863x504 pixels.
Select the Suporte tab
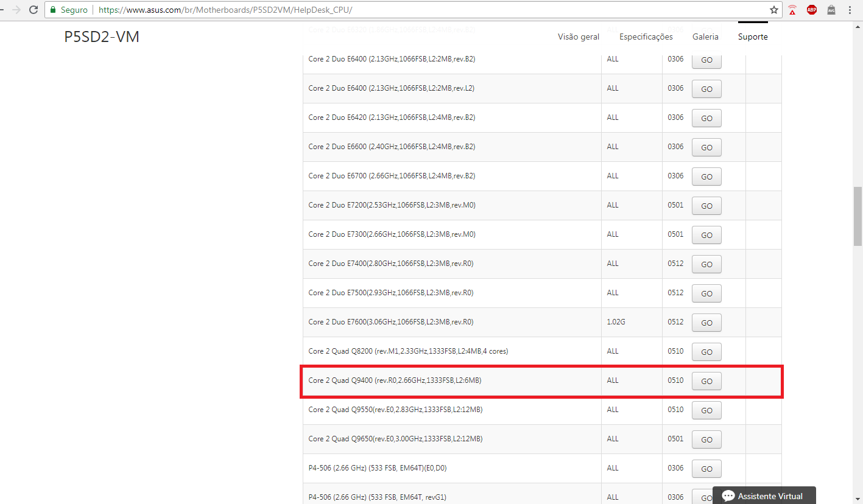tap(753, 37)
